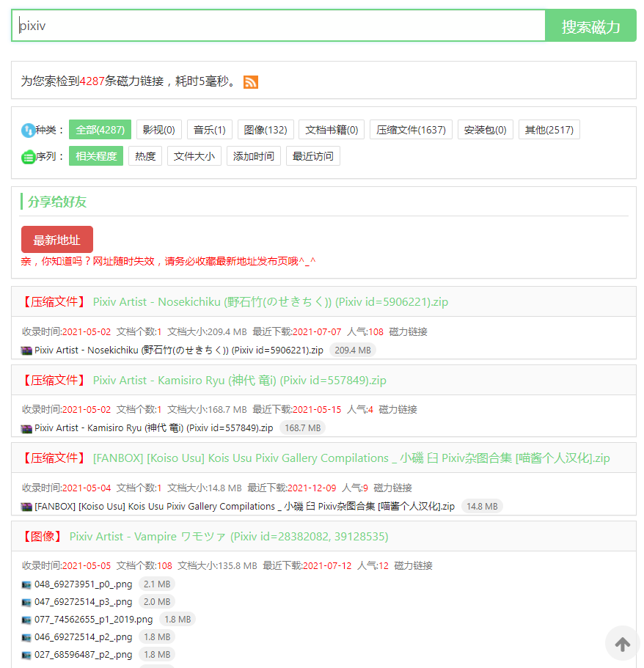Open the Kamisiro Ryu Pixiv Artist zip result title
The image size is (644, 668).
240,380
